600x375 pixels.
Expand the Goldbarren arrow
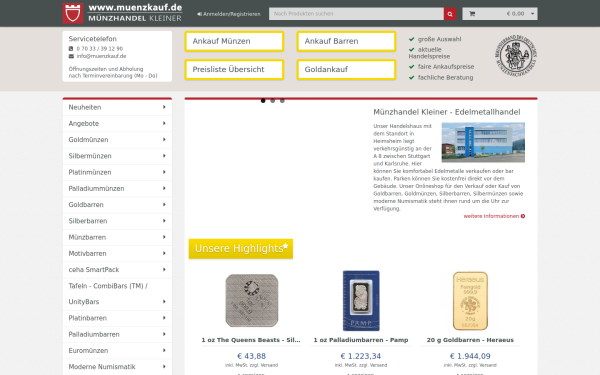point(164,205)
